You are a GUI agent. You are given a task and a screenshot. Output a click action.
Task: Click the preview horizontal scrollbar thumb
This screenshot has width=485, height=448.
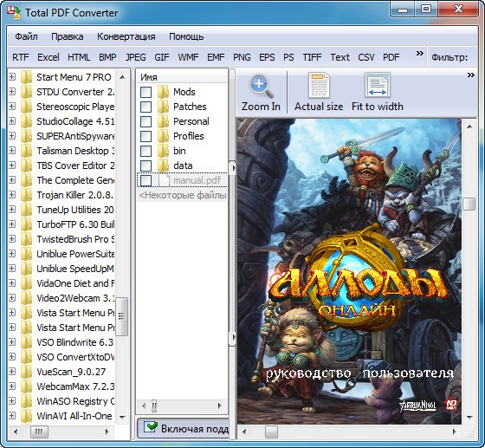click(271, 432)
